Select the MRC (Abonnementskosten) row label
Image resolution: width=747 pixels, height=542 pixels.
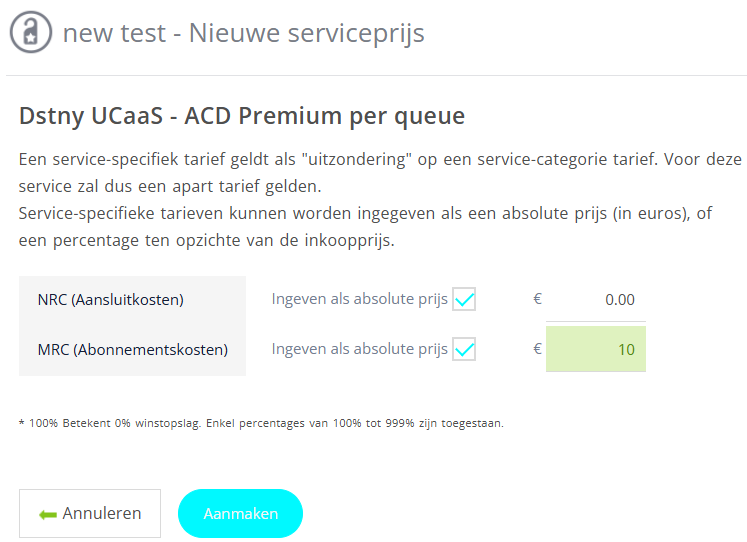tap(133, 350)
